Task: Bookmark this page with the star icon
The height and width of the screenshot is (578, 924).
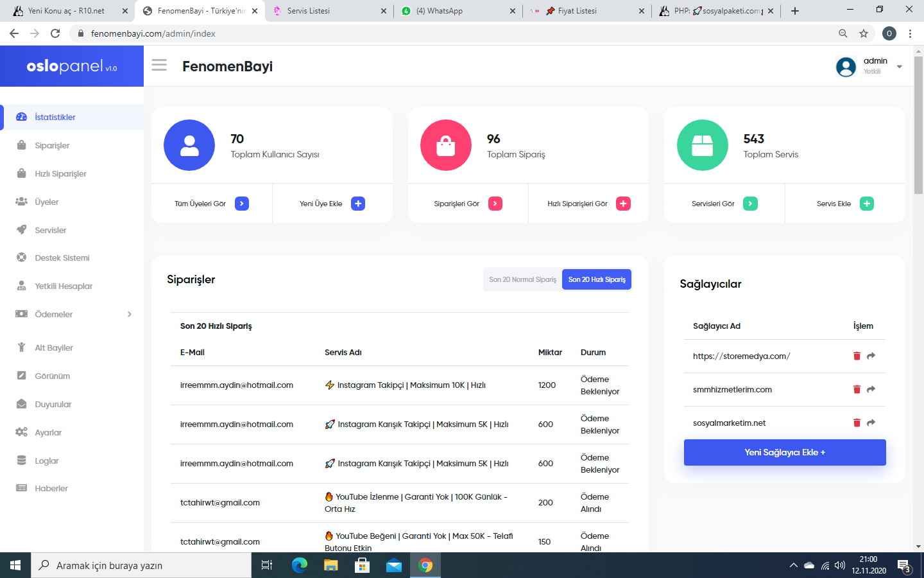Action: pyautogui.click(x=864, y=33)
